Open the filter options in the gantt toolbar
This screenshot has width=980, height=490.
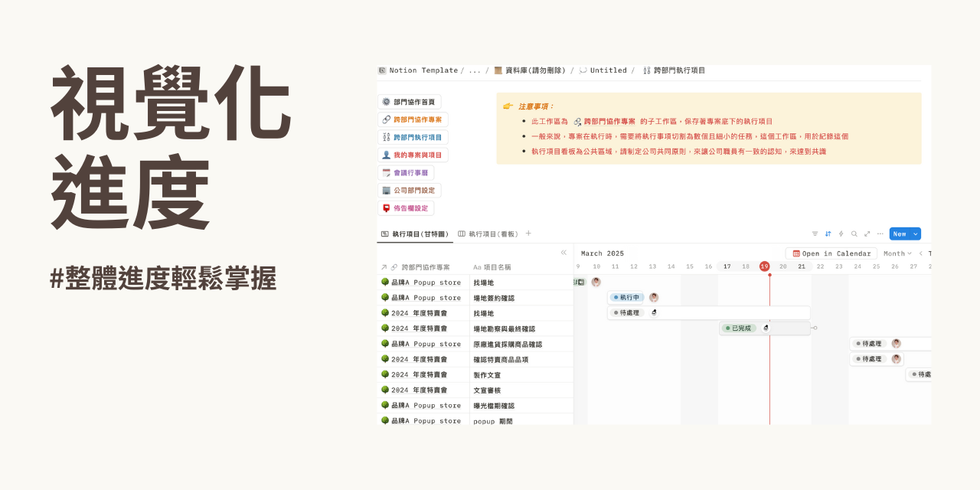pyautogui.click(x=815, y=234)
